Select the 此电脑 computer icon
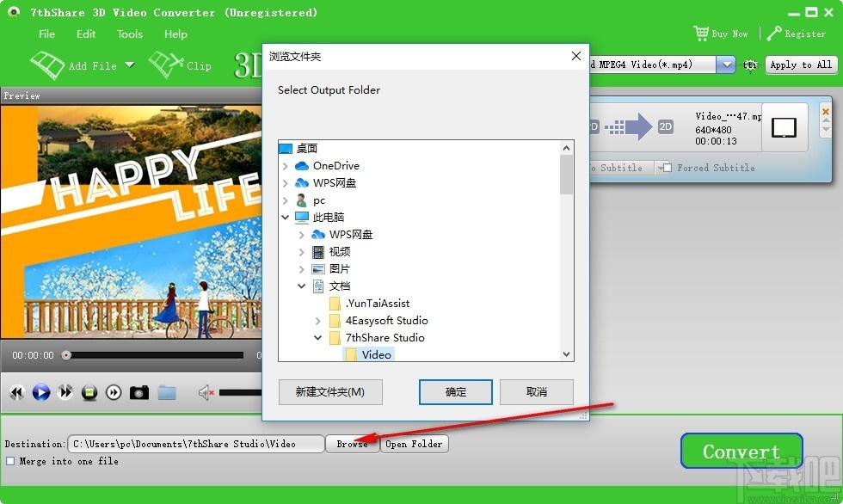Viewport: 843px width, 504px height. point(302,217)
